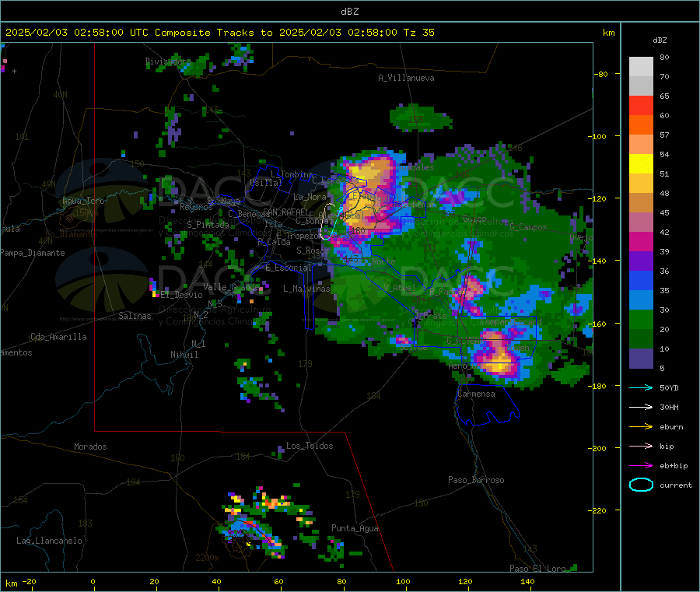The height and width of the screenshot is (592, 700).
Task: Click the 'Lag.Llancanelo' map label
Action: (x=49, y=541)
